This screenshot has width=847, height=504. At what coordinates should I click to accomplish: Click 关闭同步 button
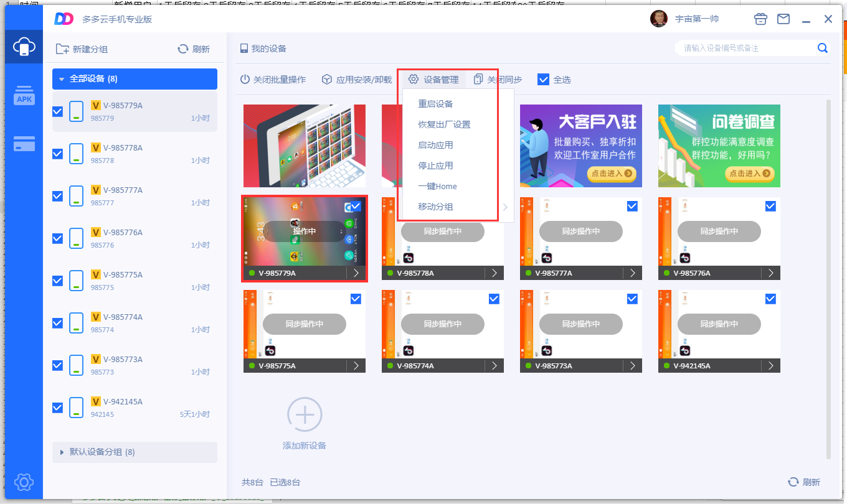(x=498, y=80)
